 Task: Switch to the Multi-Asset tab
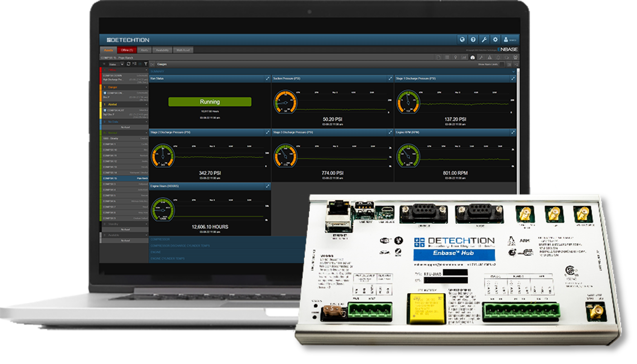coord(183,50)
